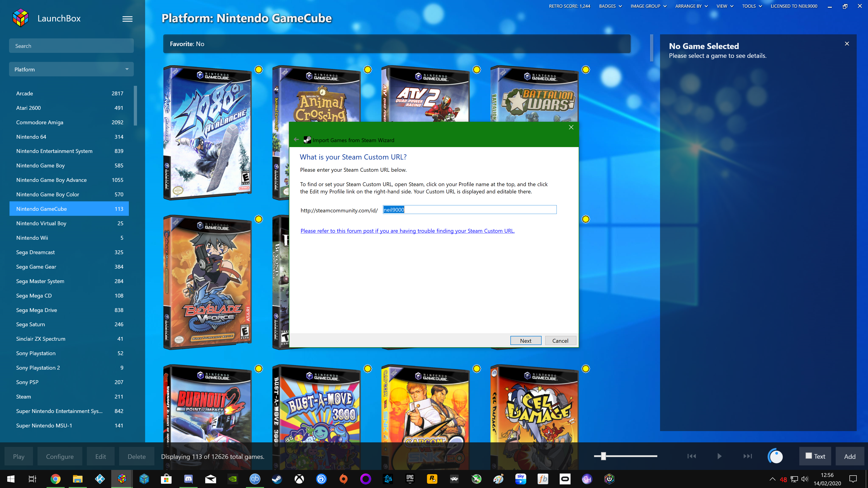The width and height of the screenshot is (868, 488).
Task: Open the Image Group dropdown menu
Action: [648, 6]
